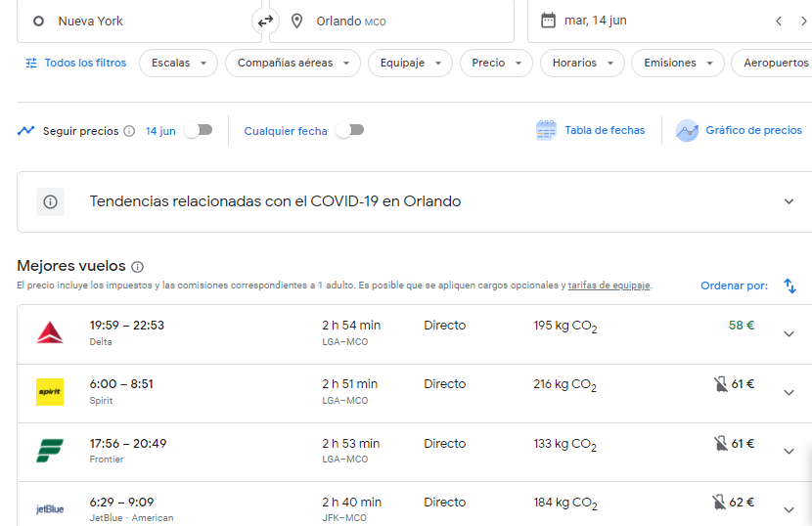Click the 19:59 – 22:53 flight time
The height and width of the screenshot is (526, 812).
pos(127,326)
